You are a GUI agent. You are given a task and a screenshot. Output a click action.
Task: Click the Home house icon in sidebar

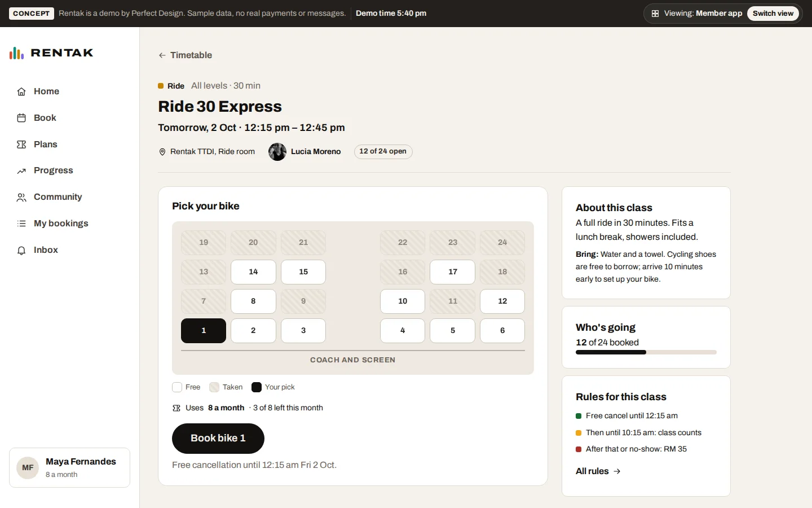21,91
